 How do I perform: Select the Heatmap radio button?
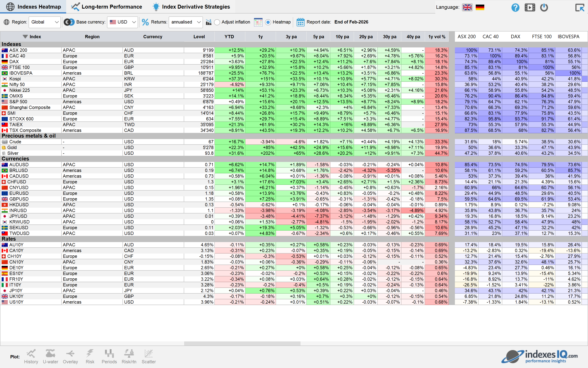(x=268, y=22)
